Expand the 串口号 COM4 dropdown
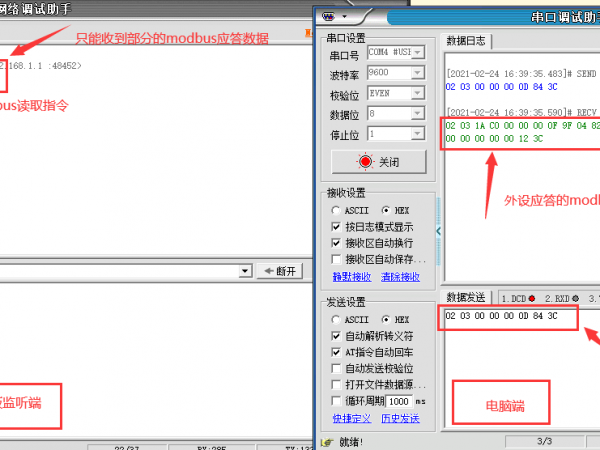 (x=418, y=52)
